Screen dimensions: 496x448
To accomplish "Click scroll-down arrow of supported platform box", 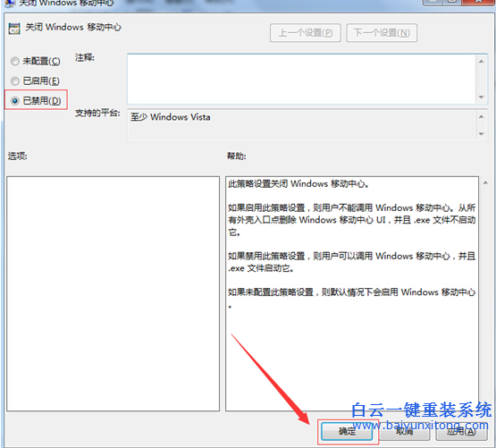I will 482,134.
